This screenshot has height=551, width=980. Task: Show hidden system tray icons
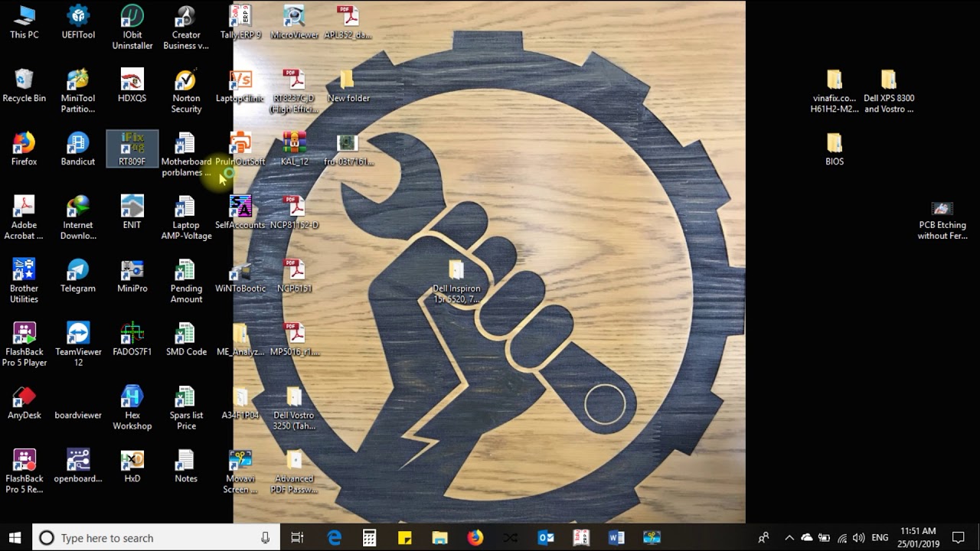click(x=789, y=537)
